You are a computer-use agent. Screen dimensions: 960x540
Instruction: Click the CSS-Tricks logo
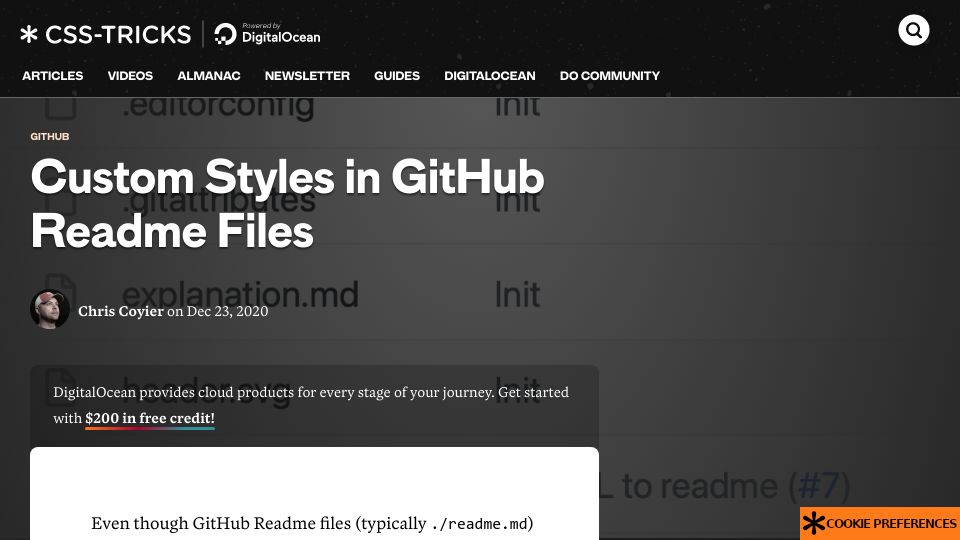tap(105, 34)
